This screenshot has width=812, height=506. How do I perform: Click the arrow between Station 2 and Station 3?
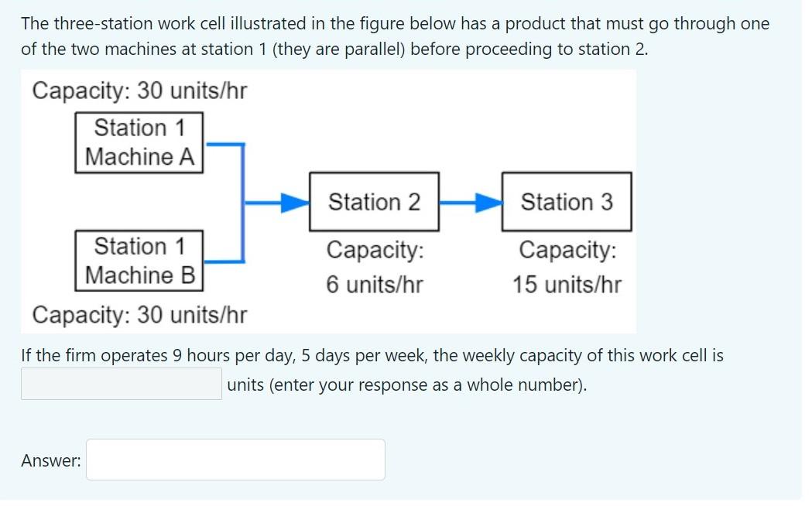tap(470, 202)
